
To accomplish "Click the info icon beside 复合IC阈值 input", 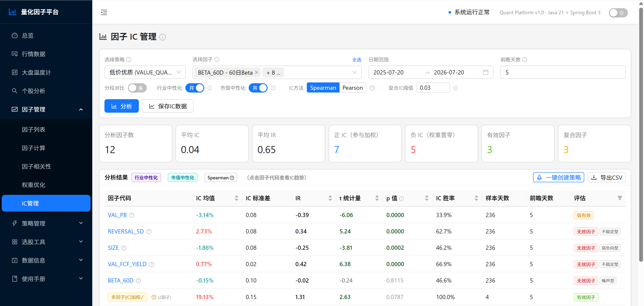I will point(455,88).
